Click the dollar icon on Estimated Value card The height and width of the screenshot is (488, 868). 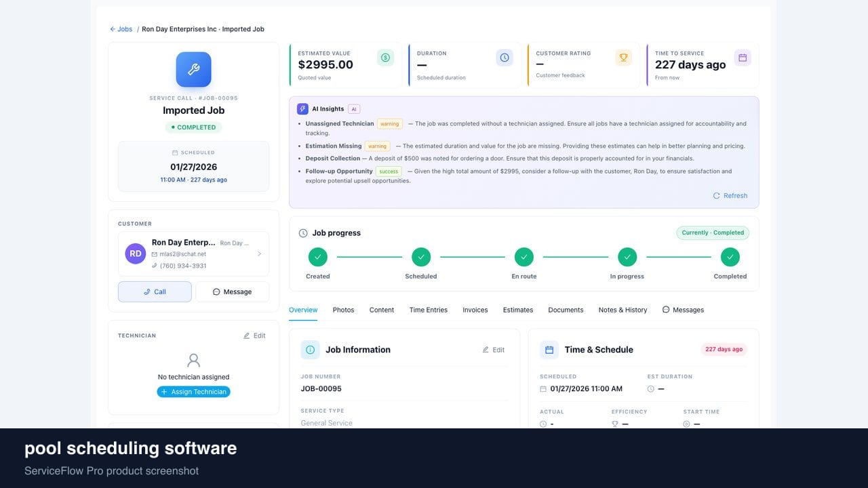point(385,58)
